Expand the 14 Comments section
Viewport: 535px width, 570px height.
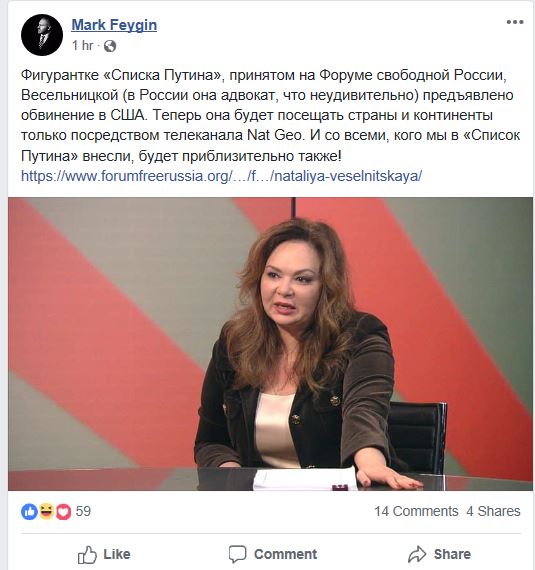tap(416, 511)
